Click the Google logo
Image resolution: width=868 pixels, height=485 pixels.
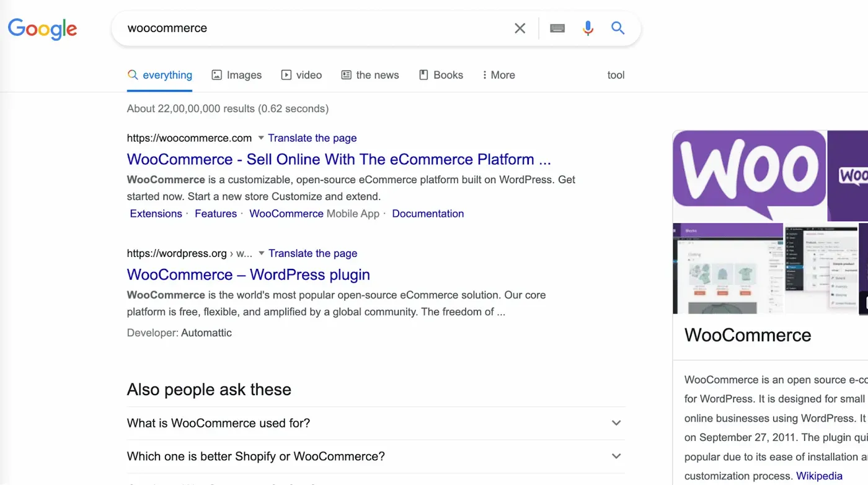click(x=43, y=28)
